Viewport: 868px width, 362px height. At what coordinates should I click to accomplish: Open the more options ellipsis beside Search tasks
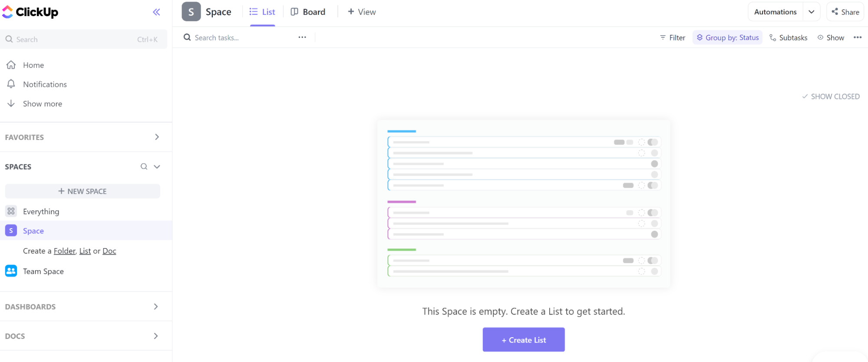(x=302, y=37)
